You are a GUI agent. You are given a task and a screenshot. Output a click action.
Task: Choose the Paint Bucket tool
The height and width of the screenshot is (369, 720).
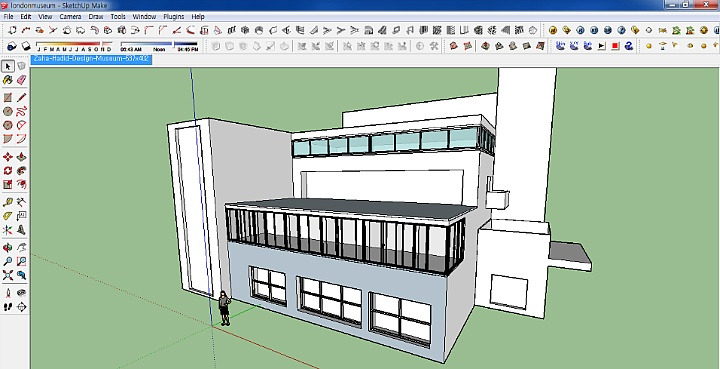click(x=8, y=80)
